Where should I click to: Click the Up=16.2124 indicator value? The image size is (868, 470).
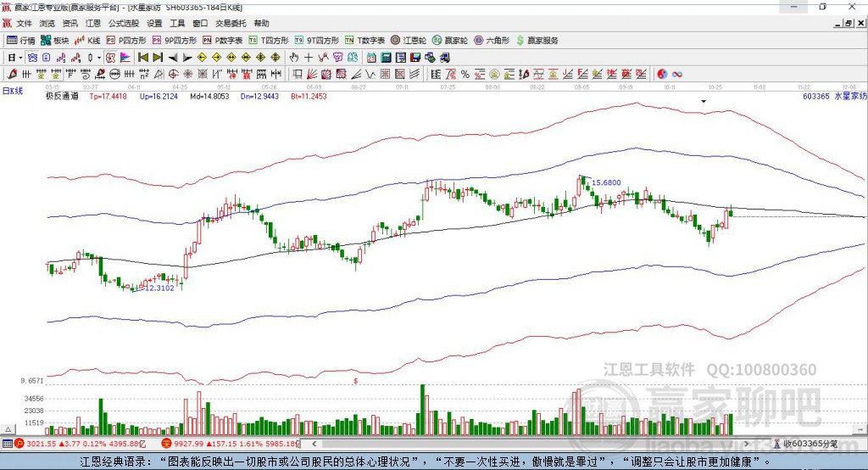159,96
